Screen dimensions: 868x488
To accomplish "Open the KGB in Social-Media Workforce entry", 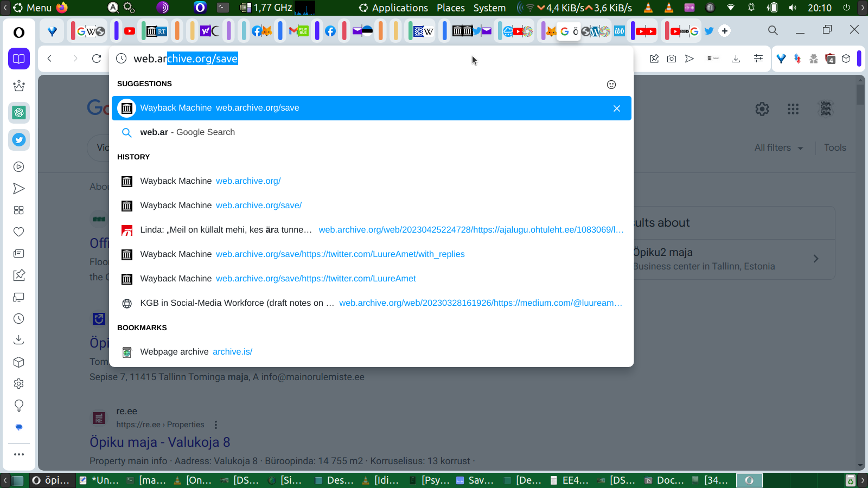I will click(x=372, y=303).
